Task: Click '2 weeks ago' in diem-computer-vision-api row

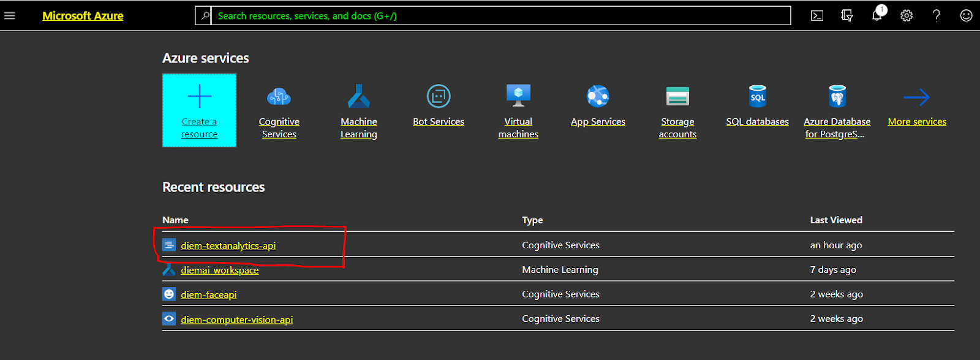Action: click(836, 318)
